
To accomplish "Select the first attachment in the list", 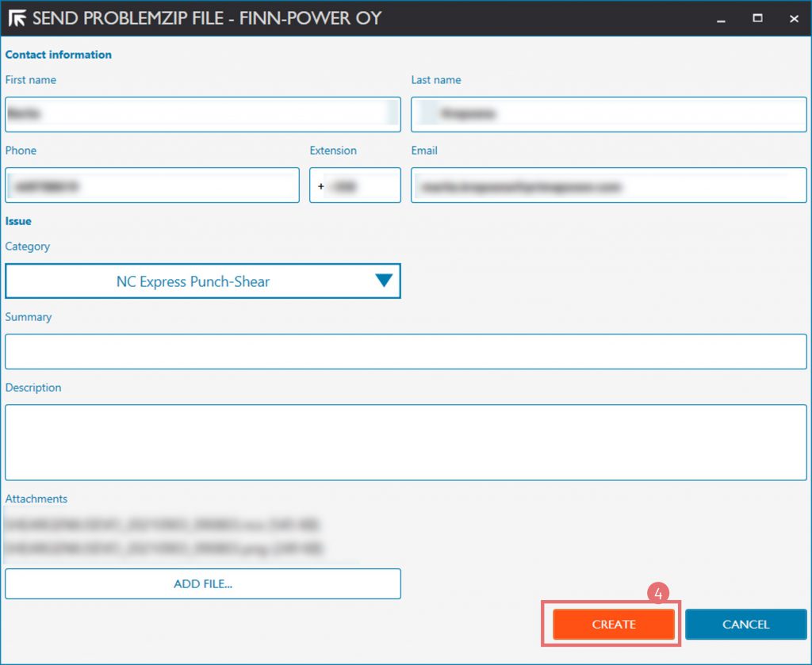I will [163, 525].
